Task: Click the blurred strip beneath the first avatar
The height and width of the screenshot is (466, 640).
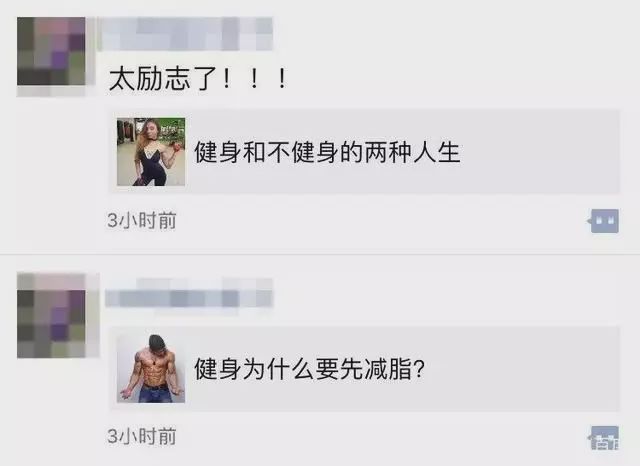Action: pyautogui.click(x=51, y=91)
